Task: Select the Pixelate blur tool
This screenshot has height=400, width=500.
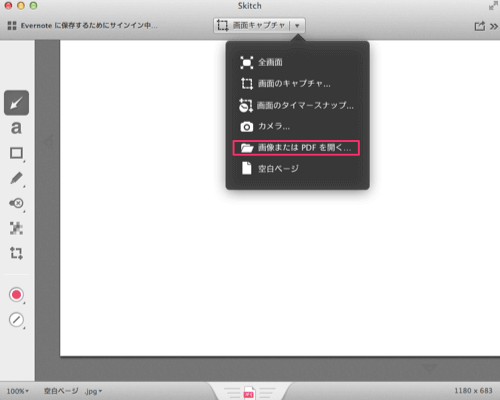Action: 16,228
